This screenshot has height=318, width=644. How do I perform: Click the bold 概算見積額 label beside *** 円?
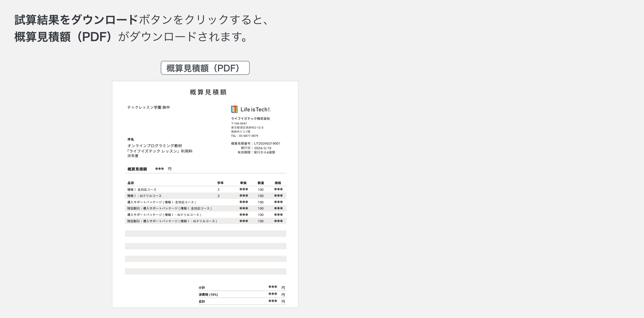pyautogui.click(x=137, y=169)
